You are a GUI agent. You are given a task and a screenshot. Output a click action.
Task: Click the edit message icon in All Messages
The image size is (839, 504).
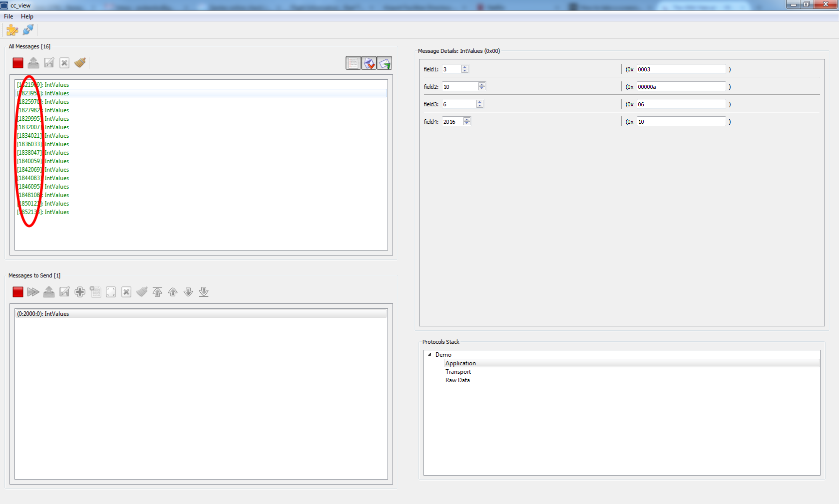tap(49, 63)
